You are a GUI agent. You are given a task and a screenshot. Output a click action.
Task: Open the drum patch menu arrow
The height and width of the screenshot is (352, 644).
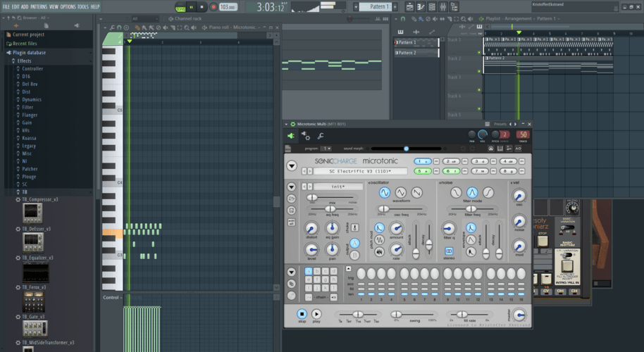292,187
